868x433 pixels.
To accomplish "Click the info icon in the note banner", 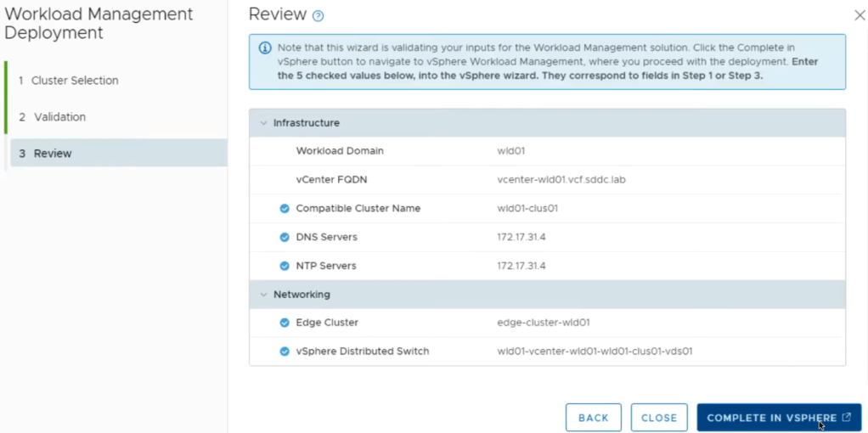I will coord(264,48).
